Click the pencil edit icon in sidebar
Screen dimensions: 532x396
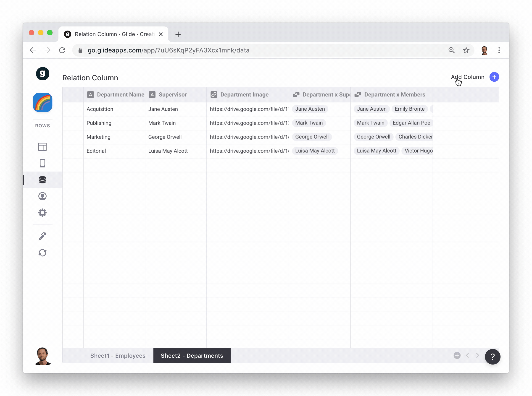42,236
